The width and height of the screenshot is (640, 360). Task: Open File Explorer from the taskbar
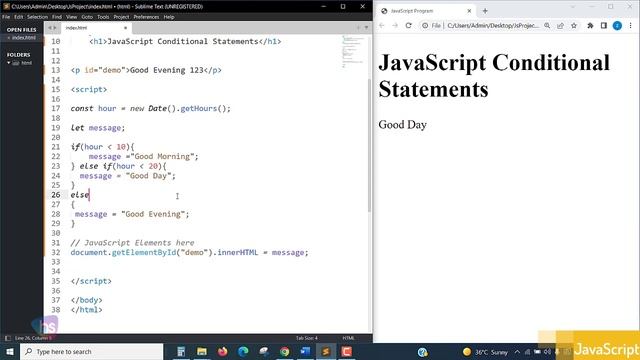pos(202,351)
